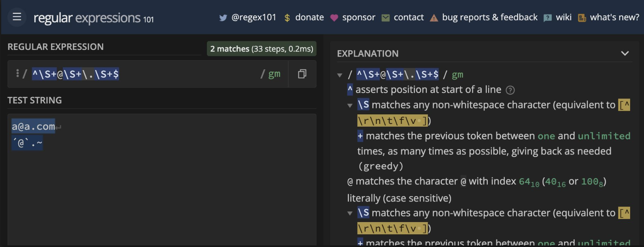
Task: Click the what's new icon
Action: pos(582,18)
